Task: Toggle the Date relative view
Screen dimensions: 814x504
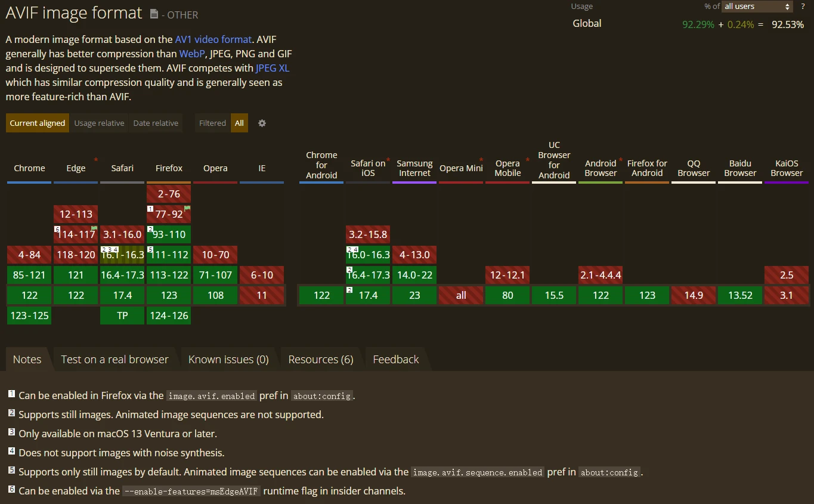Action: 156,123
